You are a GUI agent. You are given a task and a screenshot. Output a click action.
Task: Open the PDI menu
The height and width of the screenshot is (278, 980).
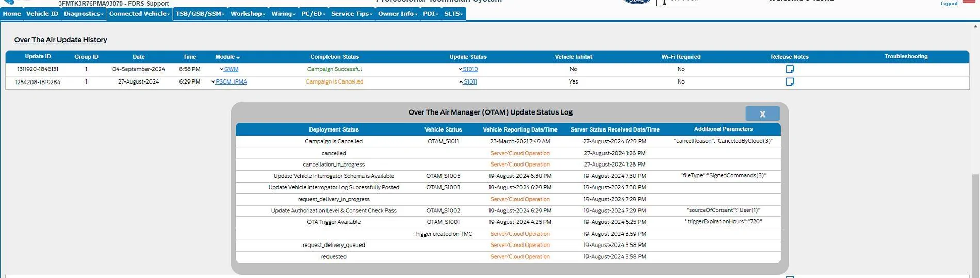coord(431,14)
